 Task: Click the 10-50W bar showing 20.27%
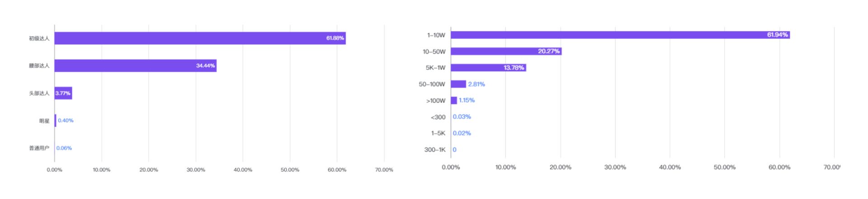coord(506,51)
